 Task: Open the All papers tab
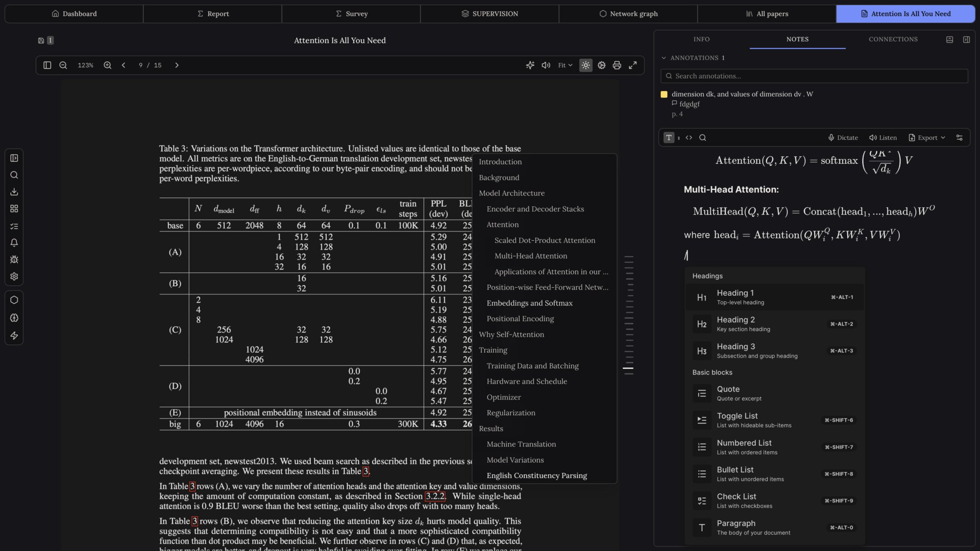(767, 14)
